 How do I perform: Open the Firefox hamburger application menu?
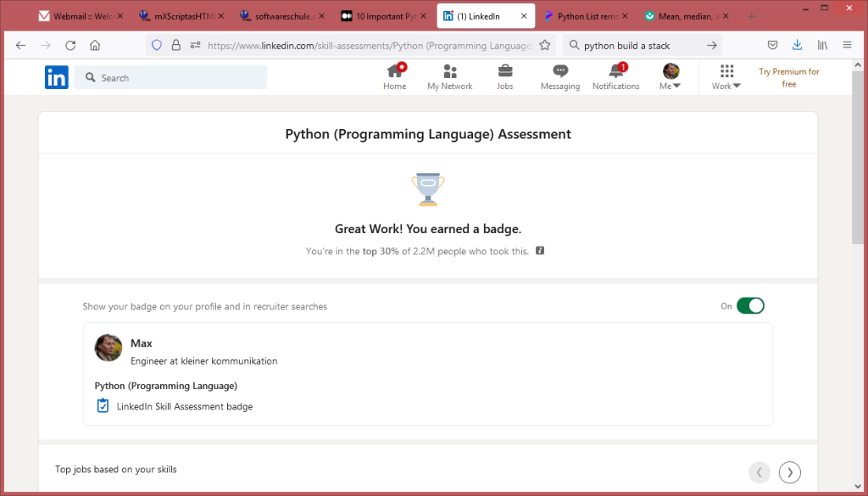point(848,46)
